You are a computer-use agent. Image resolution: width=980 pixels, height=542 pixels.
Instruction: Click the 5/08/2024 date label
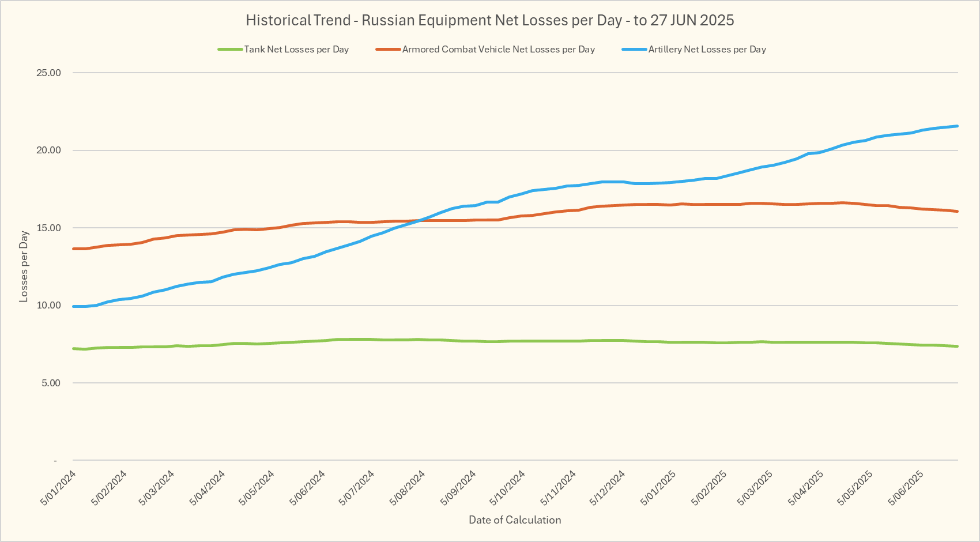point(408,488)
